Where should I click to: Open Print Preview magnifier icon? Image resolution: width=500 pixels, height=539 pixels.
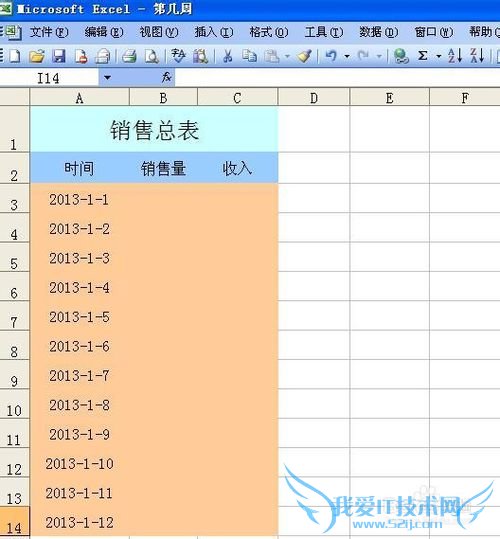pyautogui.click(x=151, y=56)
